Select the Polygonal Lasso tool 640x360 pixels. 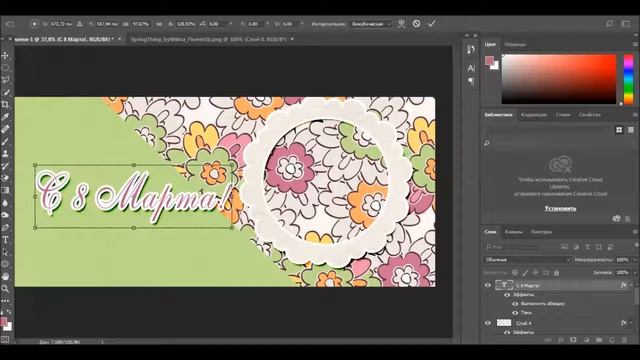click(x=5, y=80)
